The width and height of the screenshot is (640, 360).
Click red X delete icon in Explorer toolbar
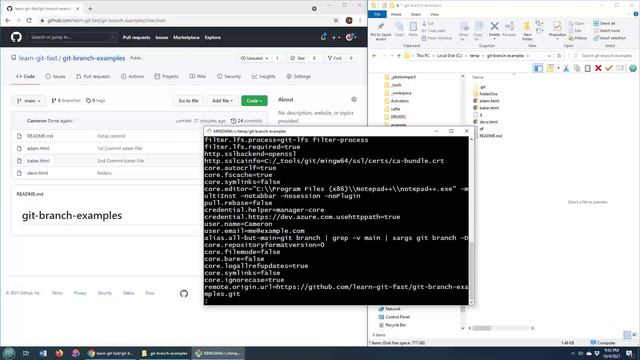[x=598, y=68]
